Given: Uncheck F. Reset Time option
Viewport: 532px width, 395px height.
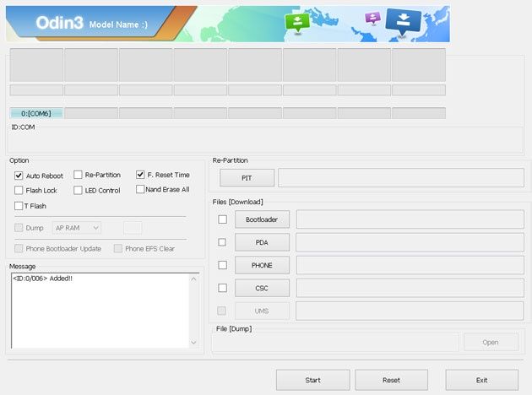Looking at the screenshot, I should pyautogui.click(x=140, y=175).
